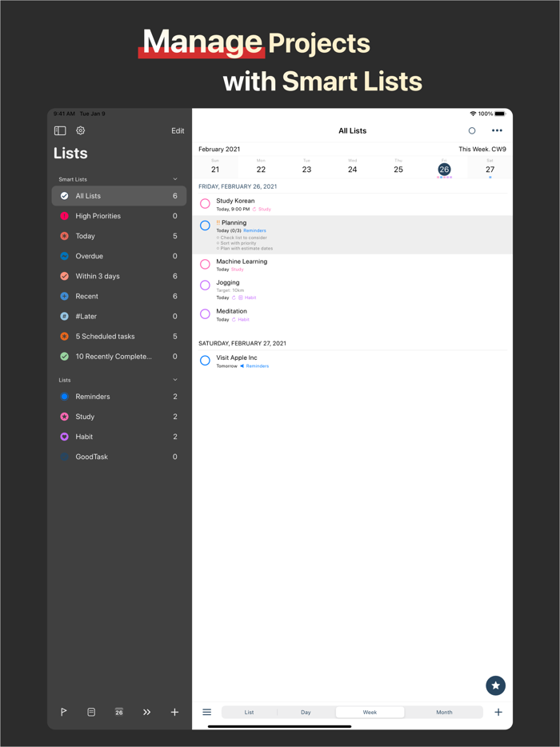This screenshot has width=560, height=747.
Task: Tap the flag icon in sidebar toolbar
Action: 63,712
